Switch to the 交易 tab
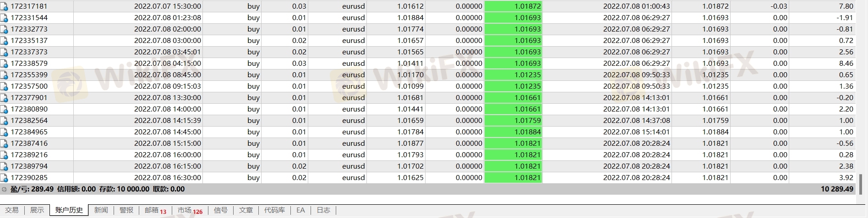 click(12, 210)
